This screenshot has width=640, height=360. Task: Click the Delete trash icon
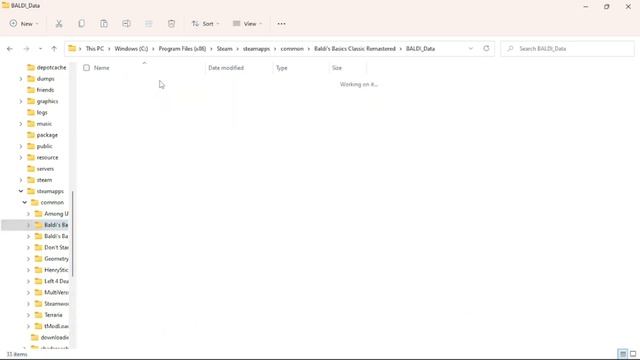[171, 24]
